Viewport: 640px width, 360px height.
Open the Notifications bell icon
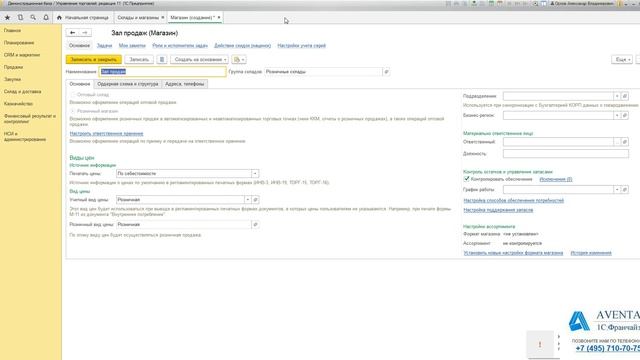click(46, 18)
